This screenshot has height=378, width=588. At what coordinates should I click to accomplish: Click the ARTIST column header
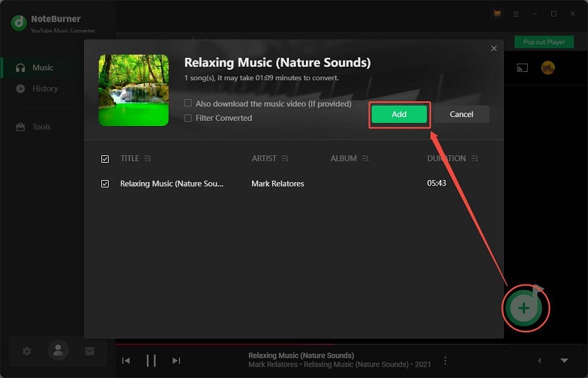tap(264, 159)
